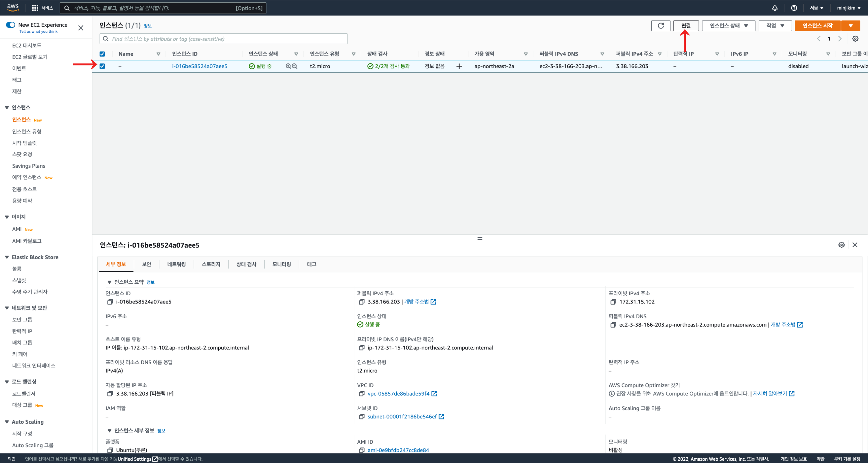Toggle the New EC2 Experience switch

click(11, 25)
